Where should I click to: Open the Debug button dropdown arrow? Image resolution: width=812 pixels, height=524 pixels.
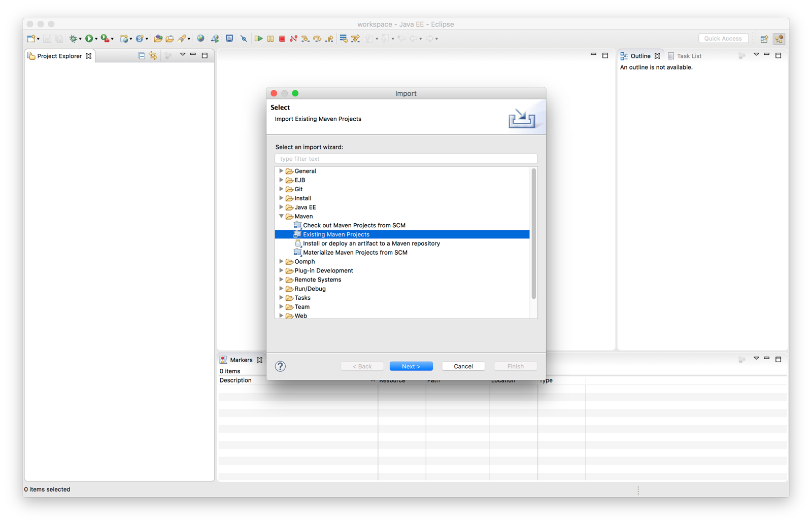coord(80,39)
